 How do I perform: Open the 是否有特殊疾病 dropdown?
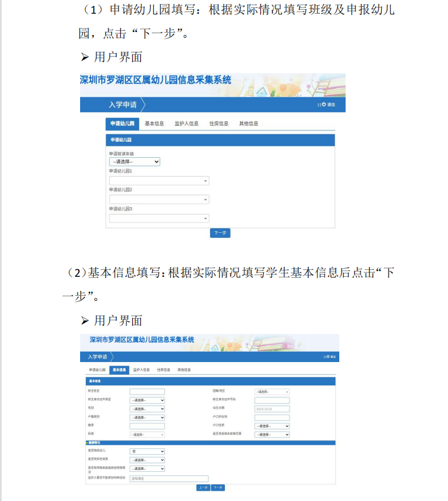[x=147, y=469]
